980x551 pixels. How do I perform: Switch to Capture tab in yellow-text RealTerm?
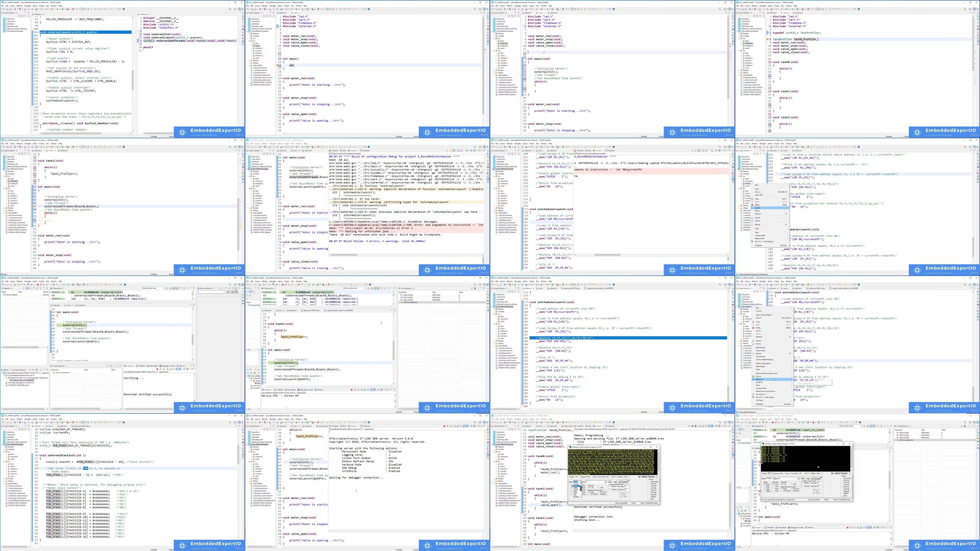coord(584,477)
